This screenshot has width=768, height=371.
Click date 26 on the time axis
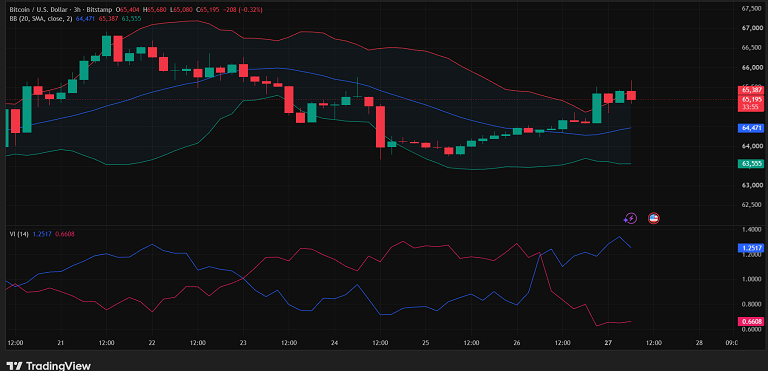pyautogui.click(x=517, y=343)
